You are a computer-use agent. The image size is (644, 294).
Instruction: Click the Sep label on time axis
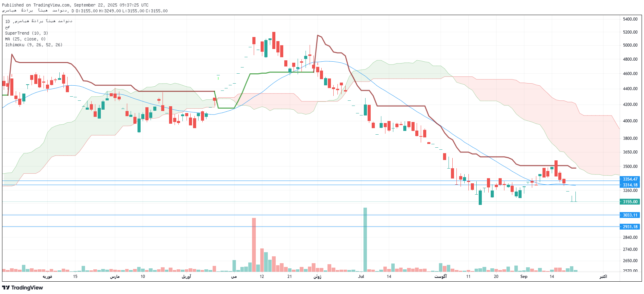click(x=524, y=277)
